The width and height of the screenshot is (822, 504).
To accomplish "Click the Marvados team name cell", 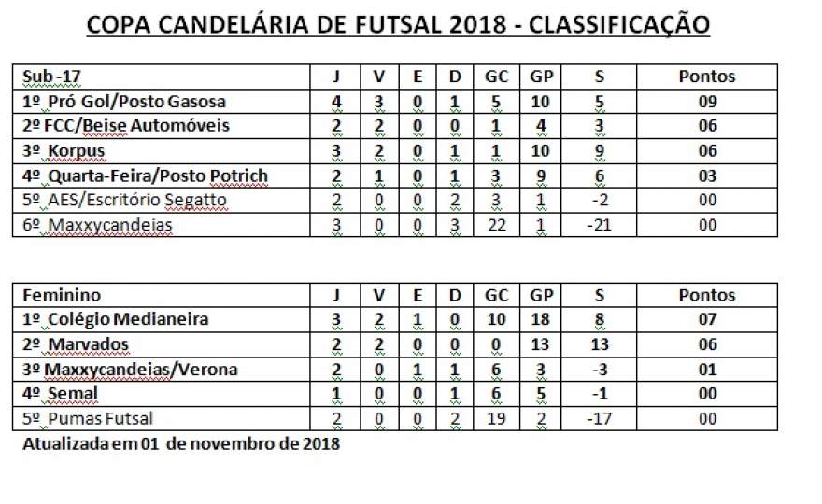I will coord(162,344).
